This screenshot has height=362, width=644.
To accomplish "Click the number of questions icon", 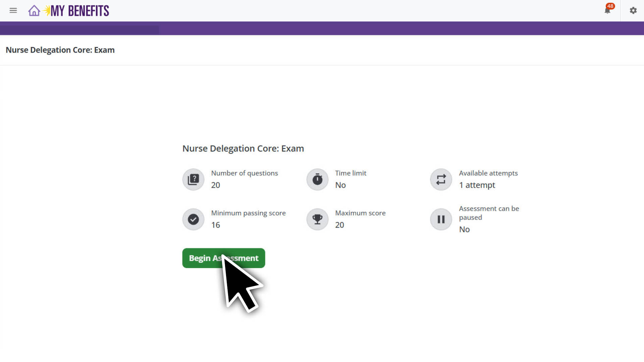I will pos(193,179).
